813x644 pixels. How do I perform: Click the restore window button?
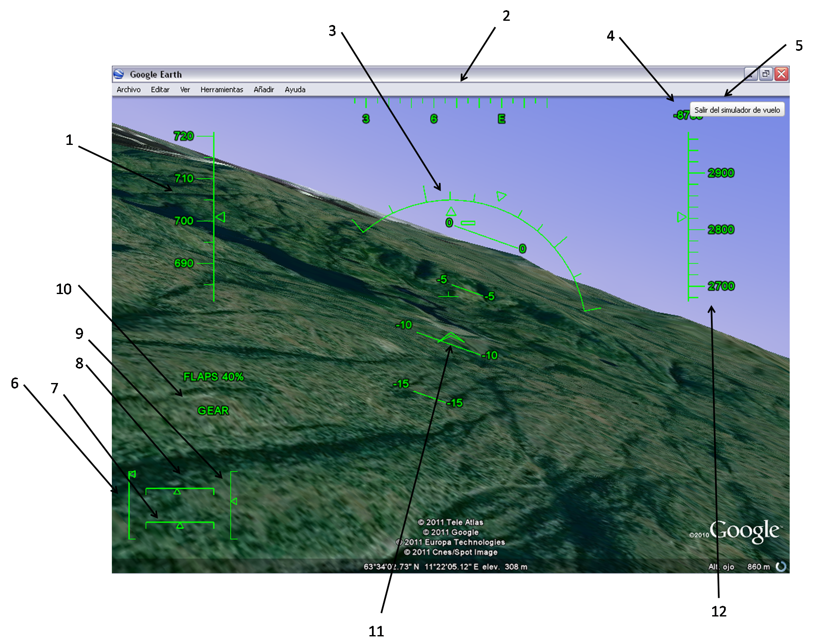click(x=766, y=74)
